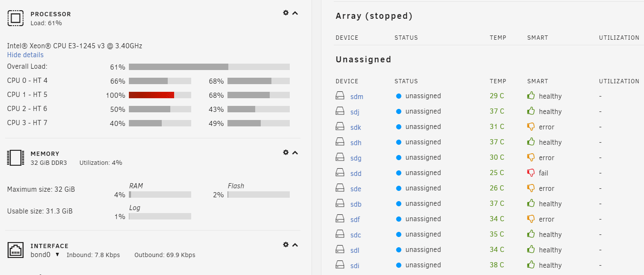Click the Processor chip icon
This screenshot has height=275, width=644.
(x=15, y=18)
